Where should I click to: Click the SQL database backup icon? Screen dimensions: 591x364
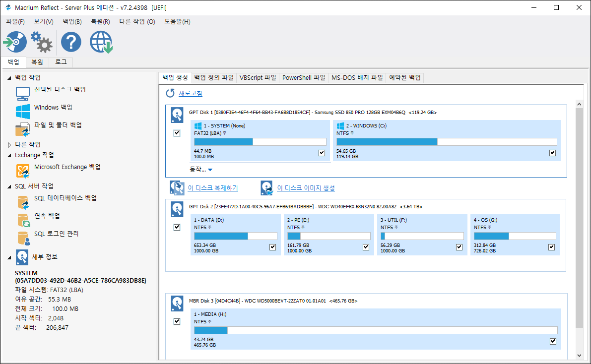point(23,202)
